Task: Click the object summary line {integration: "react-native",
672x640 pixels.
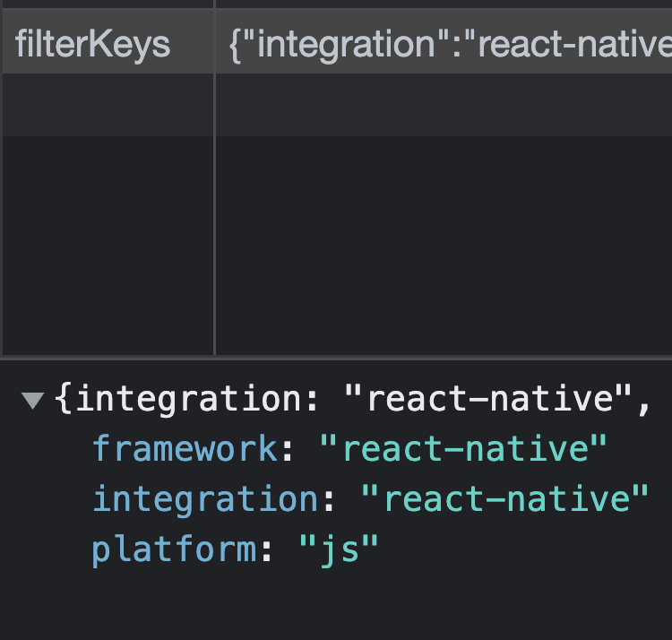Action: (352, 399)
